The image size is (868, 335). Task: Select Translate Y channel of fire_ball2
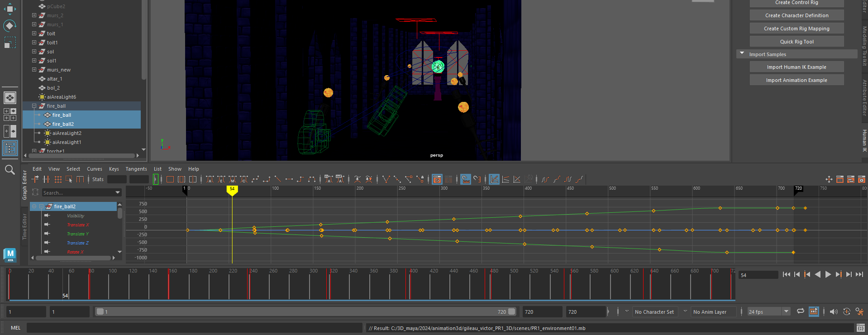[x=78, y=234]
